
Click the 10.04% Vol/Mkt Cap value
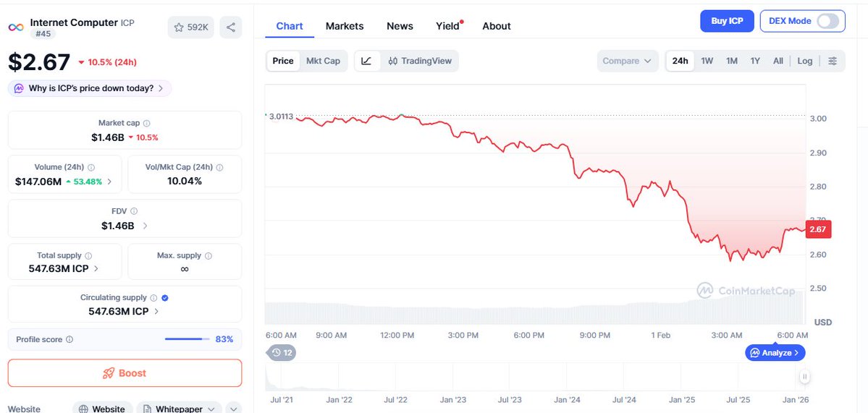[x=185, y=182]
